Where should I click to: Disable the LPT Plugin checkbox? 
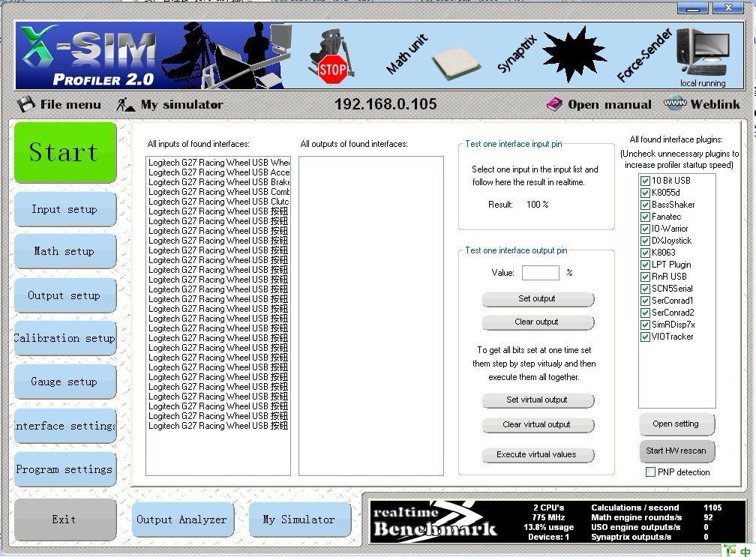click(x=645, y=265)
